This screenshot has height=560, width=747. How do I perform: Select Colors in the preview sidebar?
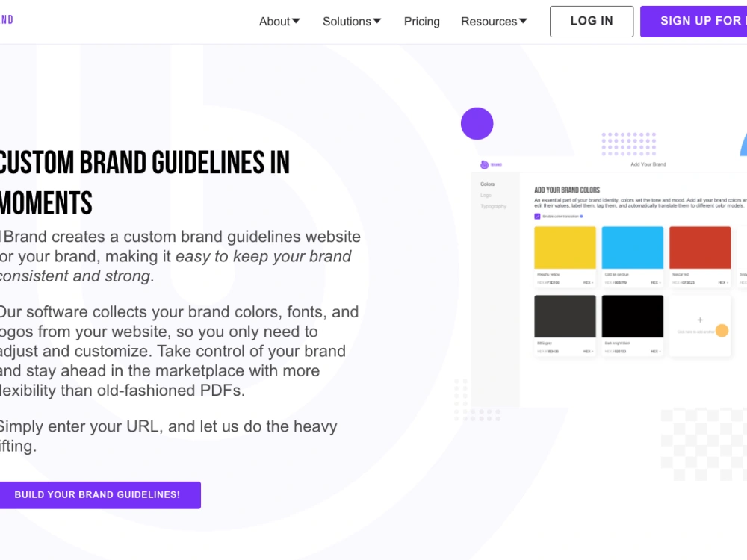tap(487, 184)
